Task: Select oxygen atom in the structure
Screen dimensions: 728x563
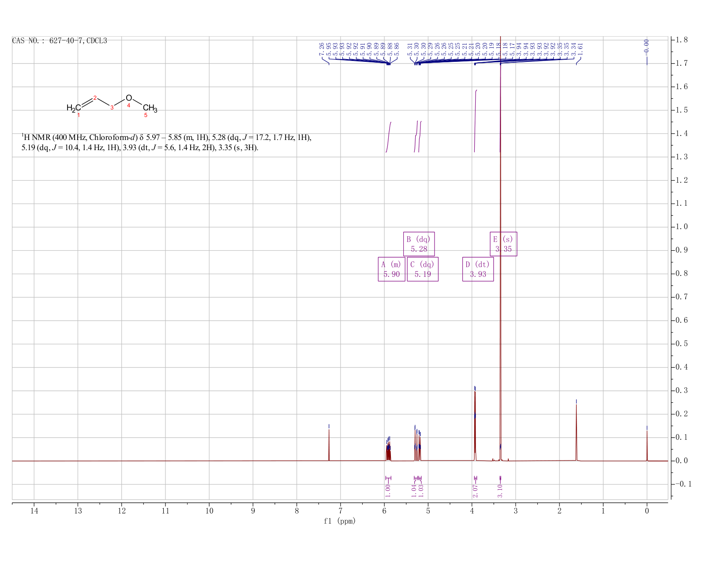Action: point(129,98)
